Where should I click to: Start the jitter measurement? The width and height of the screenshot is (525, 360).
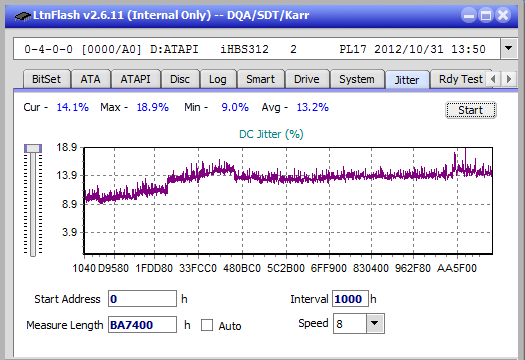[x=470, y=110]
